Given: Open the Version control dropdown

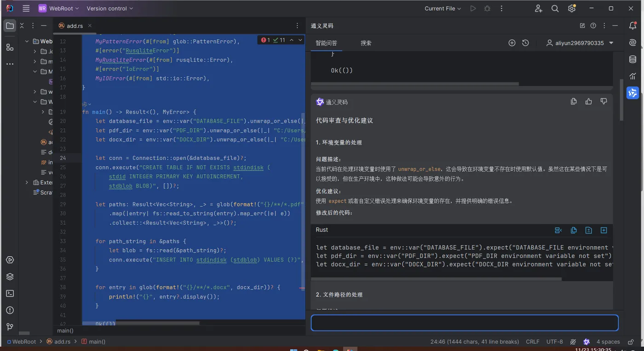Looking at the screenshot, I should [x=110, y=8].
